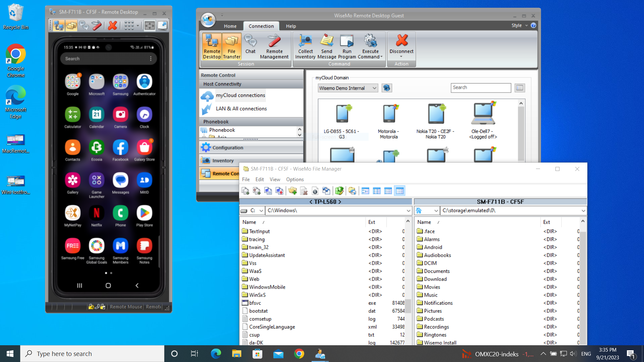Viewport: 644px width, 362px height.
Task: Select the LAN & All connections option
Action: pos(241,108)
